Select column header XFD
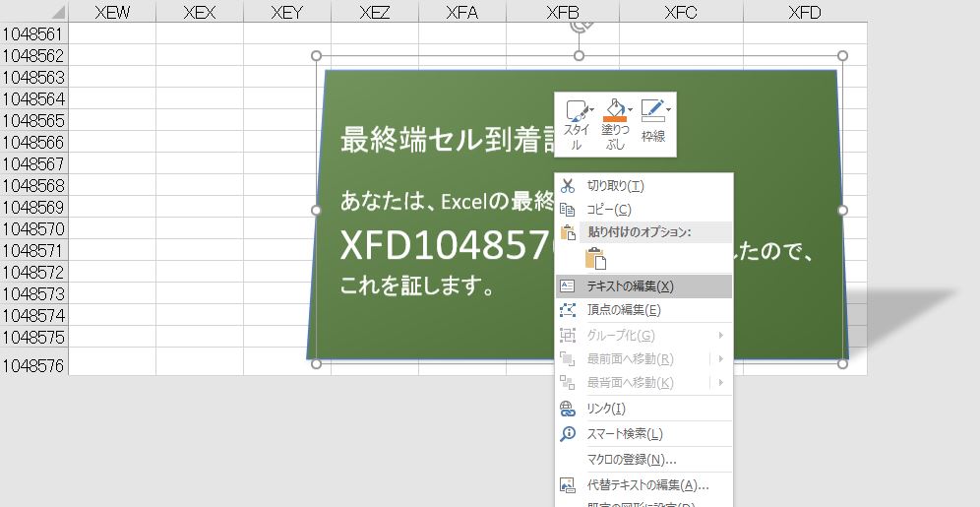980x507 pixels. [x=805, y=12]
